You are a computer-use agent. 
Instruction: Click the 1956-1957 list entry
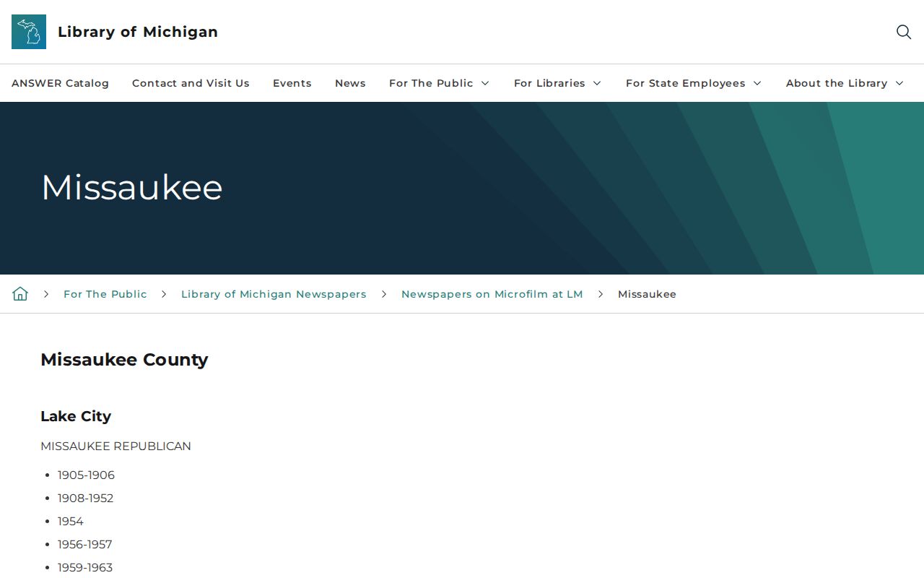click(84, 544)
